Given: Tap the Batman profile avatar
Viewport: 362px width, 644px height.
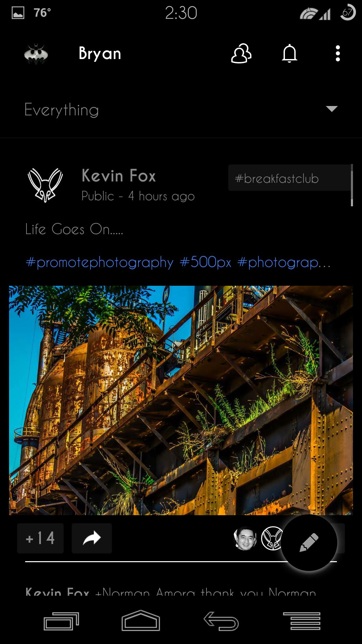Looking at the screenshot, I should 36,54.
